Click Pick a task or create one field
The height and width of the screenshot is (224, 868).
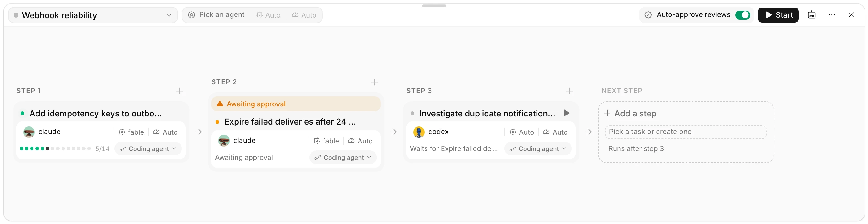click(685, 132)
